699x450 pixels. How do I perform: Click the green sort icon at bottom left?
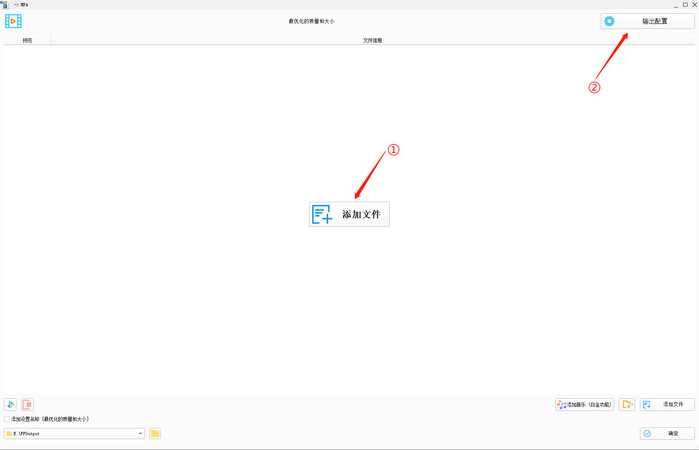pyautogui.click(x=10, y=404)
